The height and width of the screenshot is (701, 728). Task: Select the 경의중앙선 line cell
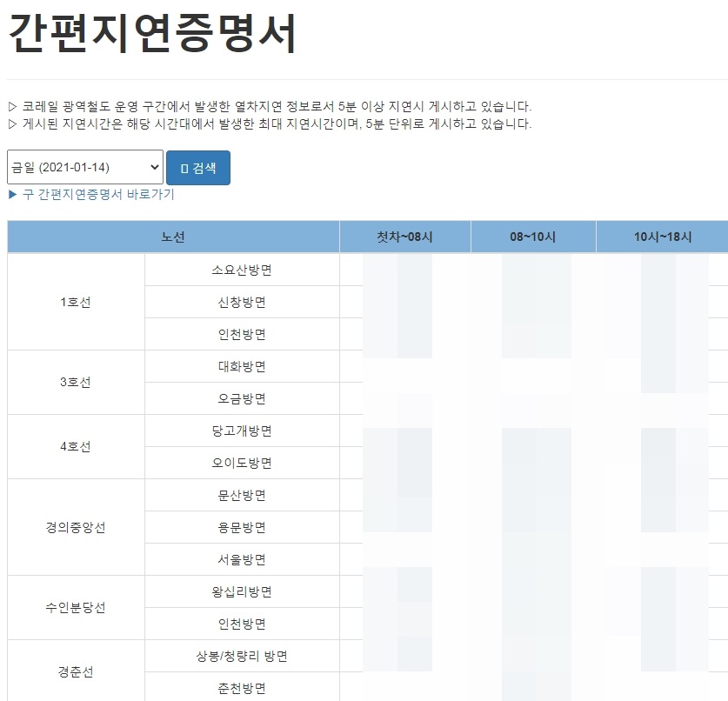click(x=76, y=527)
